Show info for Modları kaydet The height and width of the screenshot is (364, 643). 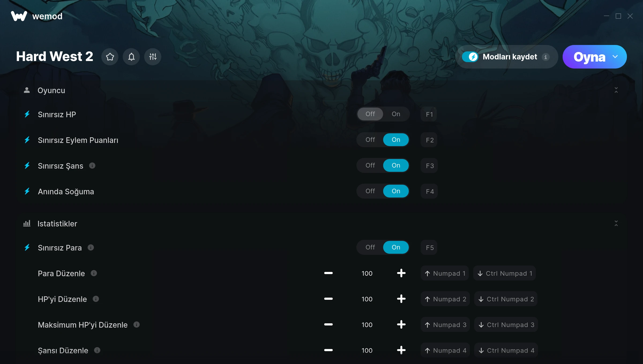coord(545,57)
